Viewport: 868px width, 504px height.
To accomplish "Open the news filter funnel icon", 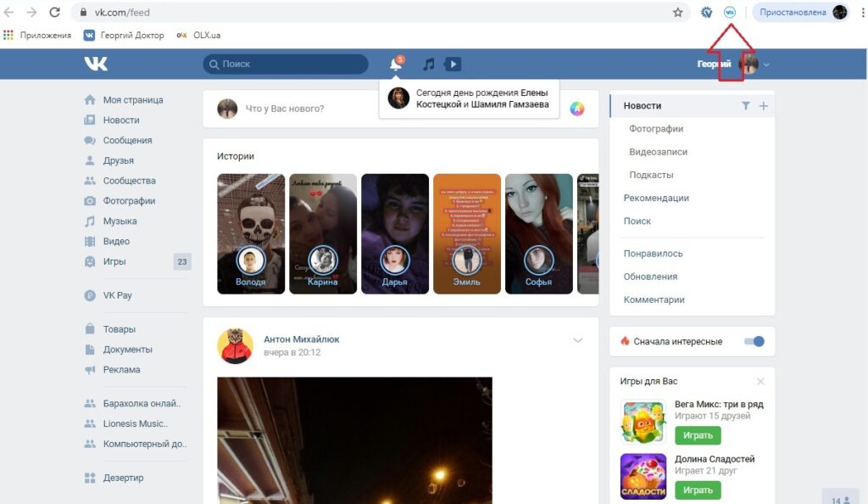I will click(x=745, y=104).
